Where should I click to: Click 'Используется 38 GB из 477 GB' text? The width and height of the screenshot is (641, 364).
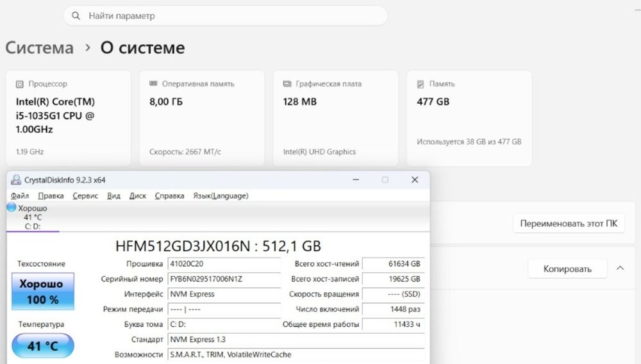coord(469,142)
